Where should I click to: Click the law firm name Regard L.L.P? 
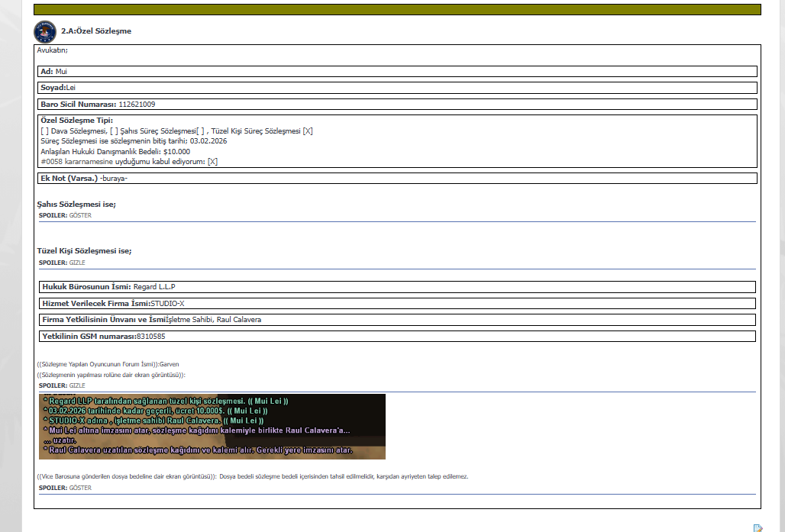[154, 287]
